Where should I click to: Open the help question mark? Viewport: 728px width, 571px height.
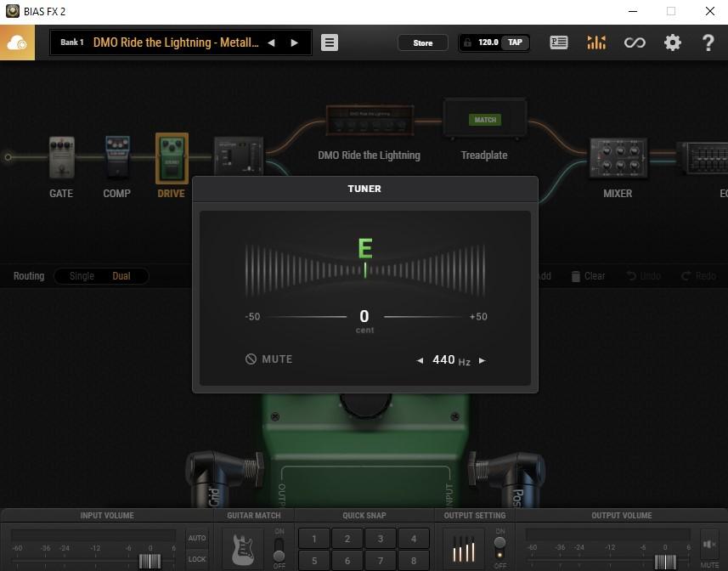pyautogui.click(x=708, y=42)
